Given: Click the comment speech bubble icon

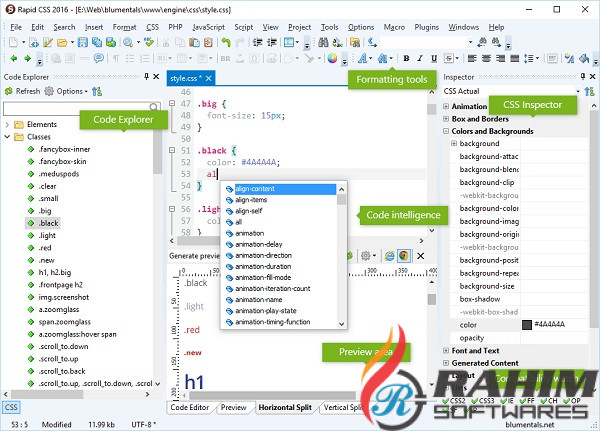Looking at the screenshot, I should [99, 58].
